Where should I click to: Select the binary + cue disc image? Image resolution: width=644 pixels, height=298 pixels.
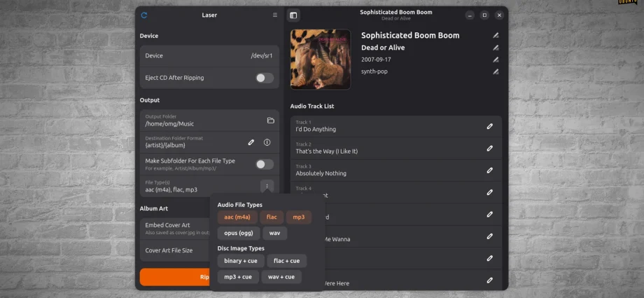coord(241,261)
